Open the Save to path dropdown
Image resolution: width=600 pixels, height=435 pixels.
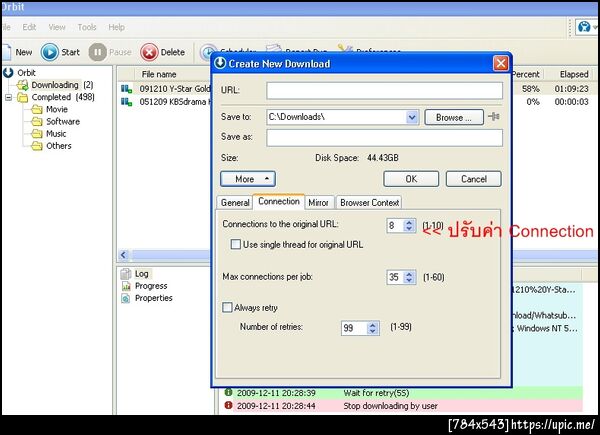[412, 117]
